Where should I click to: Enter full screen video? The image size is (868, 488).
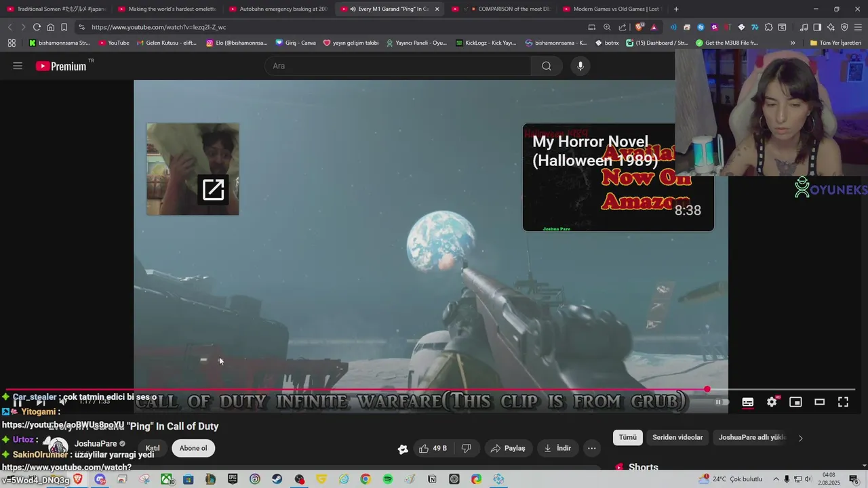click(x=843, y=402)
